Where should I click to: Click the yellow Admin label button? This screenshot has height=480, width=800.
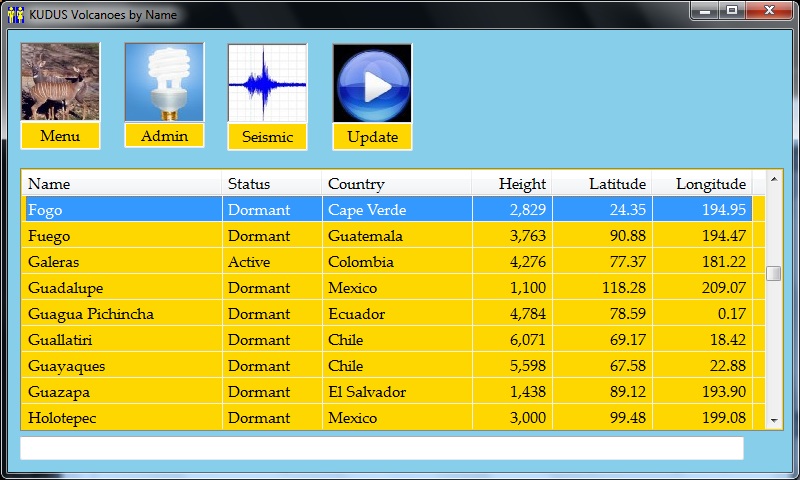164,135
